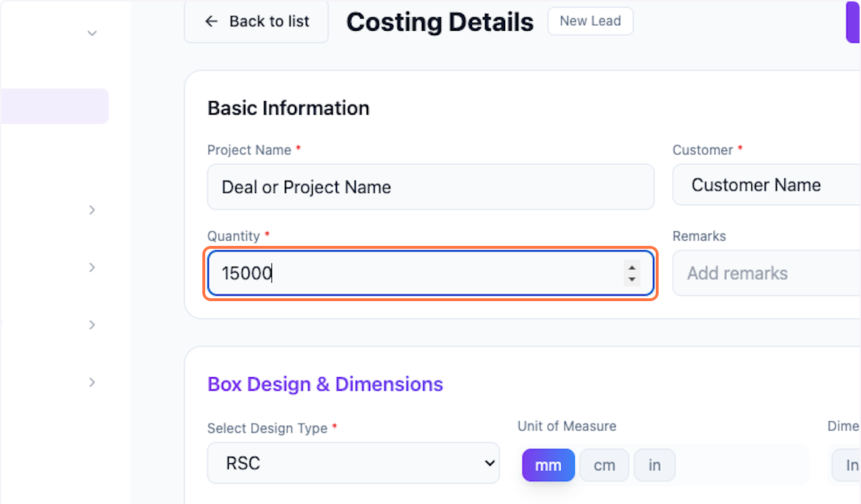
Task: Select the 'mm' unit of measure
Action: 548,465
